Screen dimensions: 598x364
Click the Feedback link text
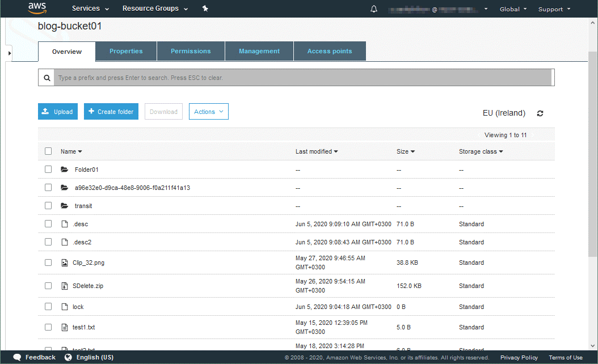pos(40,357)
